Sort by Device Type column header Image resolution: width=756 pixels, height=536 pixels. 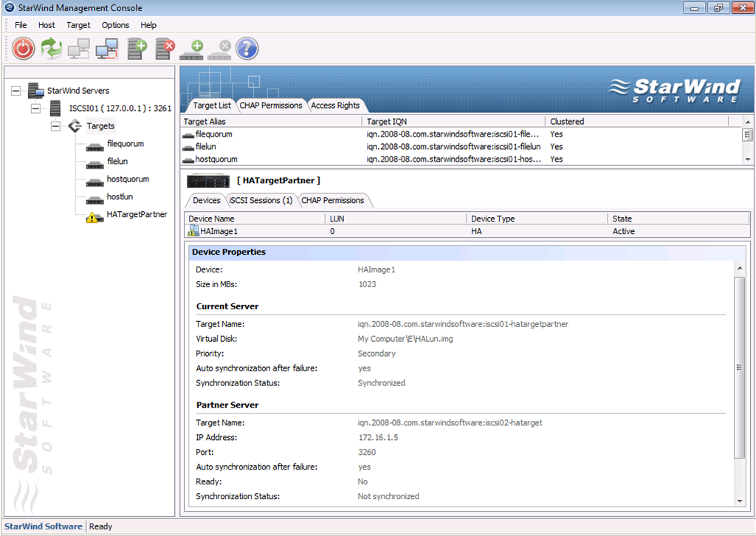(537, 219)
